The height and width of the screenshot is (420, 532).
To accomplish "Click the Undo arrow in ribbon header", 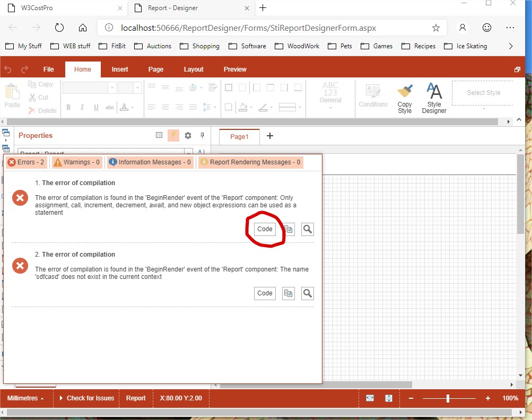I will click(7, 69).
